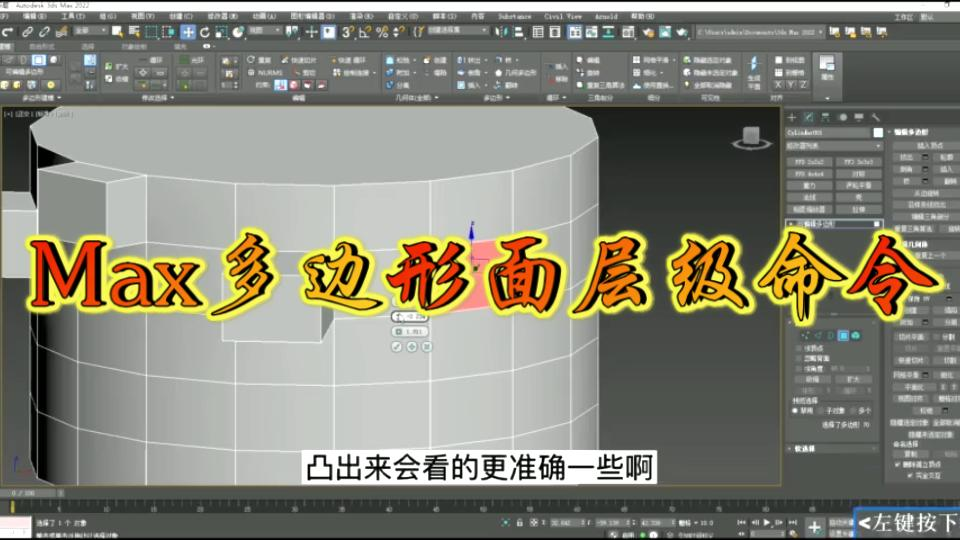Open the Substance menu

(514, 16)
